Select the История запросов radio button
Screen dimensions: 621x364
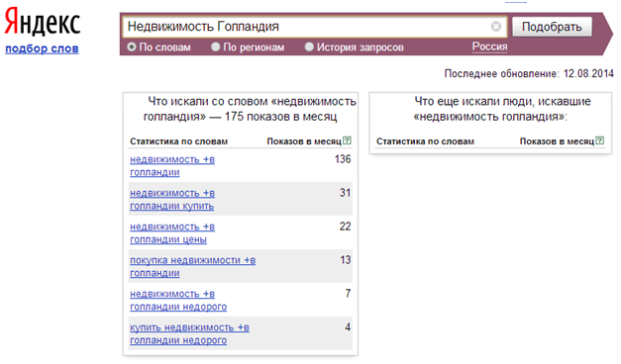tap(309, 47)
